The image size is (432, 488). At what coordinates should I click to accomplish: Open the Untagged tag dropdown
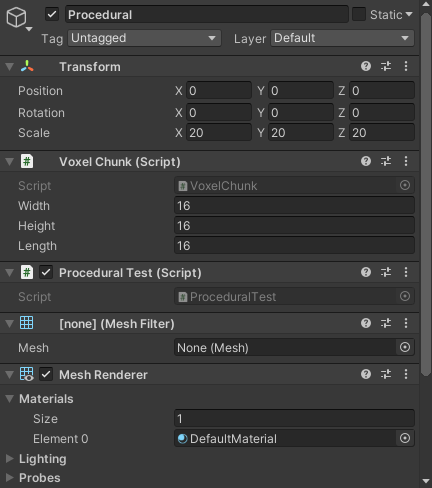pos(144,38)
